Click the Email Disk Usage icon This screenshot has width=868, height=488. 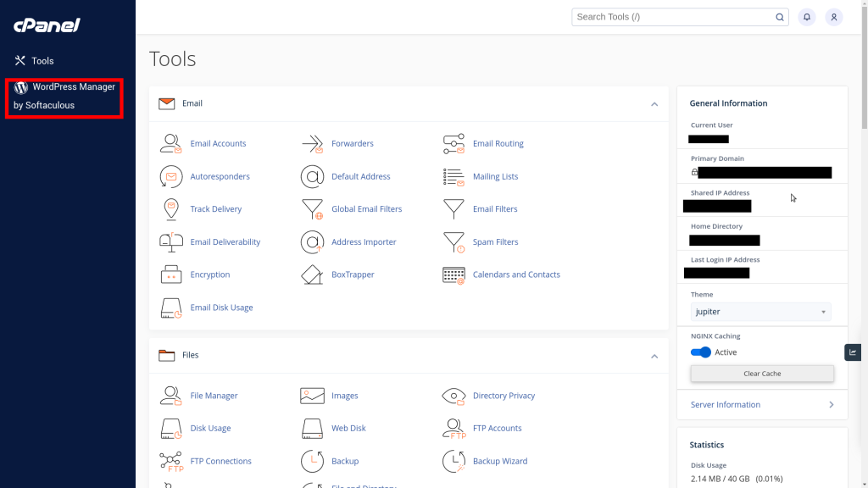(170, 308)
